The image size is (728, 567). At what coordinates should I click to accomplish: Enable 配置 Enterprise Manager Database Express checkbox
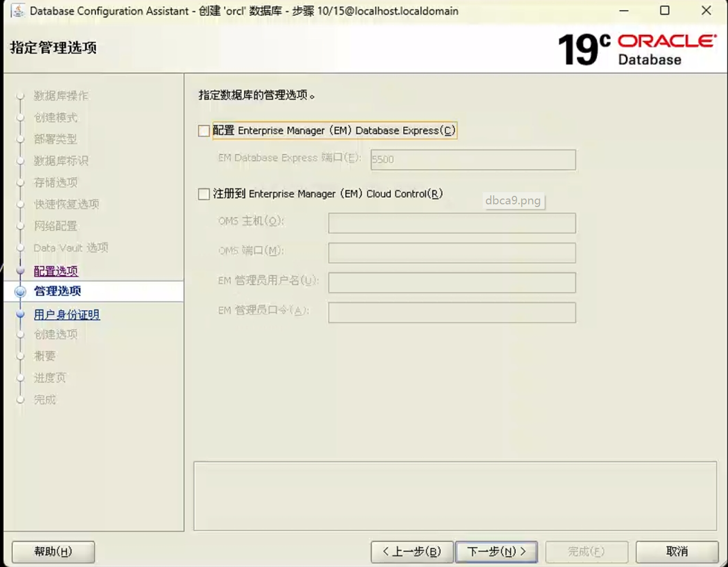click(204, 131)
